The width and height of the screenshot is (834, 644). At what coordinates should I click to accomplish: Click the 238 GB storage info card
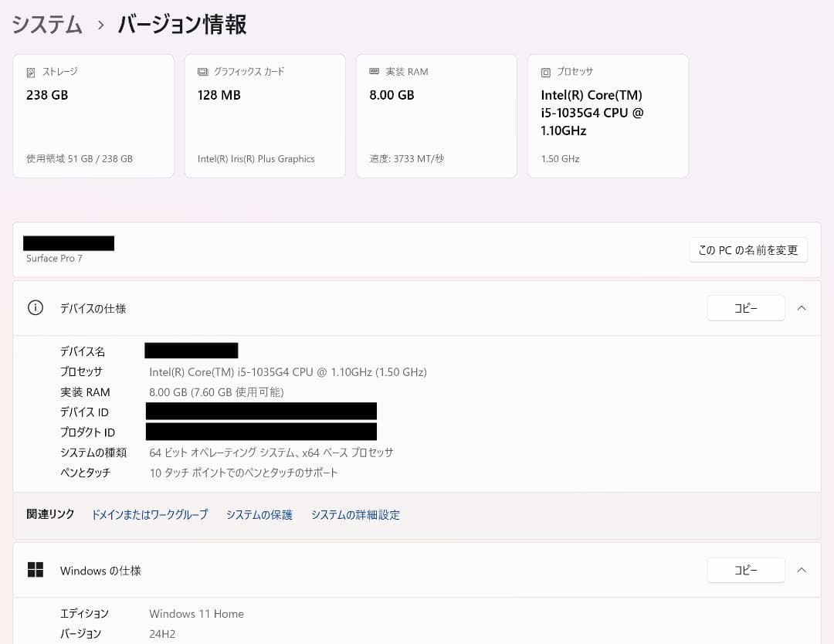93,116
